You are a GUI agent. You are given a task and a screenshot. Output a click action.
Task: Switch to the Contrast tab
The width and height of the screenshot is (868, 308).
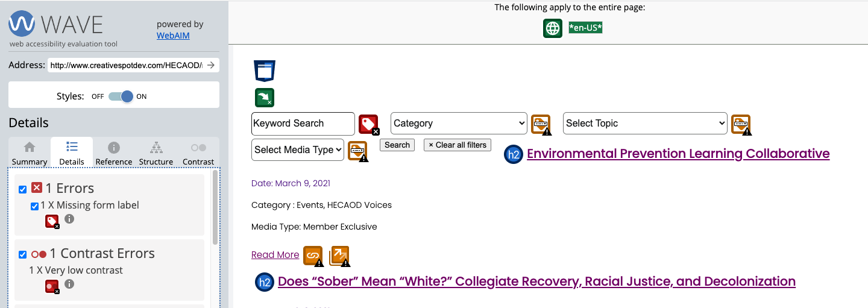click(x=198, y=154)
